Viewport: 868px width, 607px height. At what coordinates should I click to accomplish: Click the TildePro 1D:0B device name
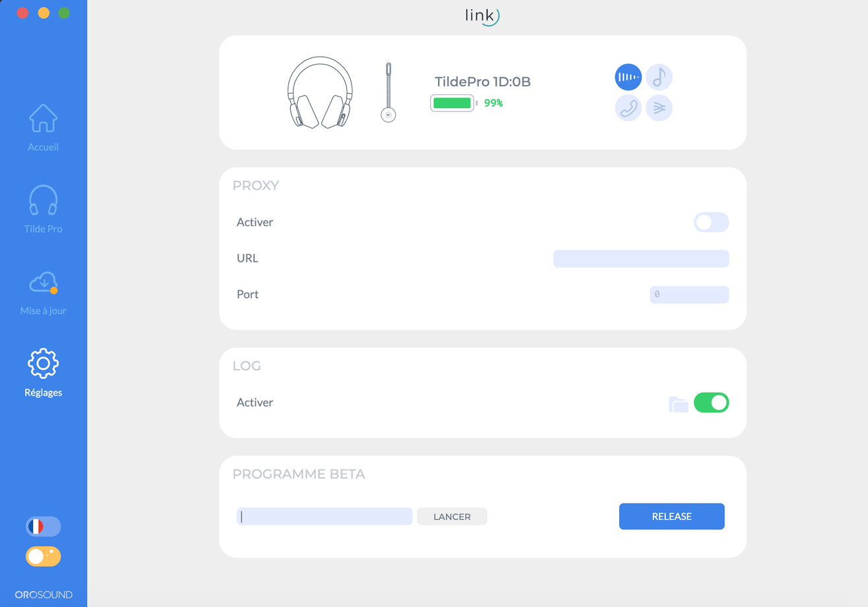(x=483, y=82)
